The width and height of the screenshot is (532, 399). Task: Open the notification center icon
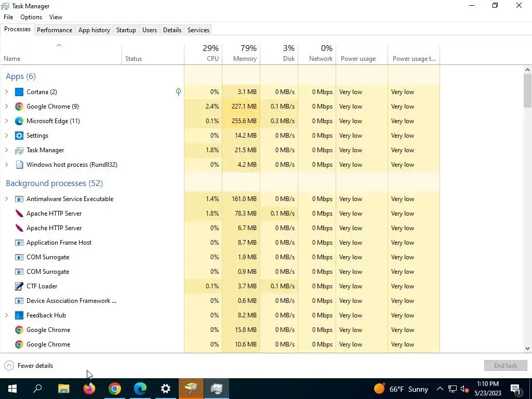(516, 389)
